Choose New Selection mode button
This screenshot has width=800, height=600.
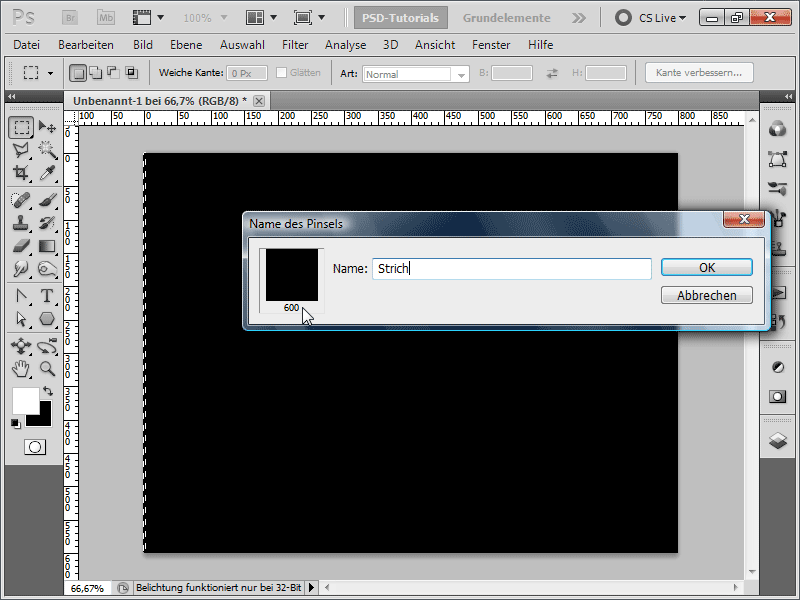coord(78,73)
